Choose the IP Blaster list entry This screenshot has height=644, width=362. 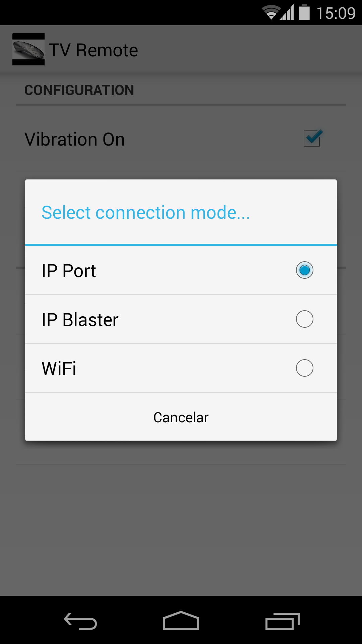(x=181, y=319)
